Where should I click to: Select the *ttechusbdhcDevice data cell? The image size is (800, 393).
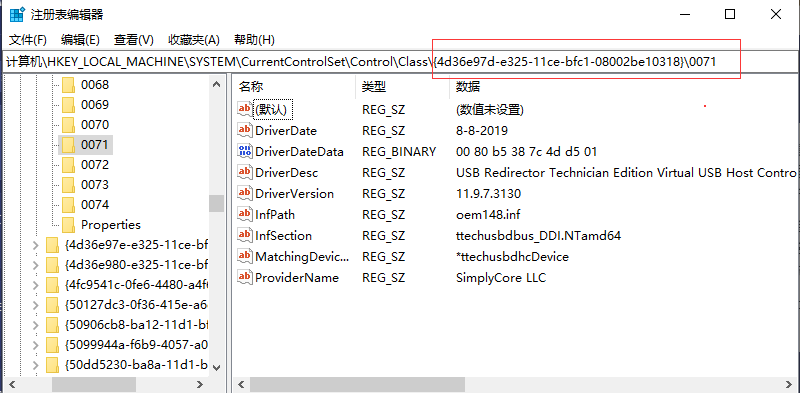512,256
